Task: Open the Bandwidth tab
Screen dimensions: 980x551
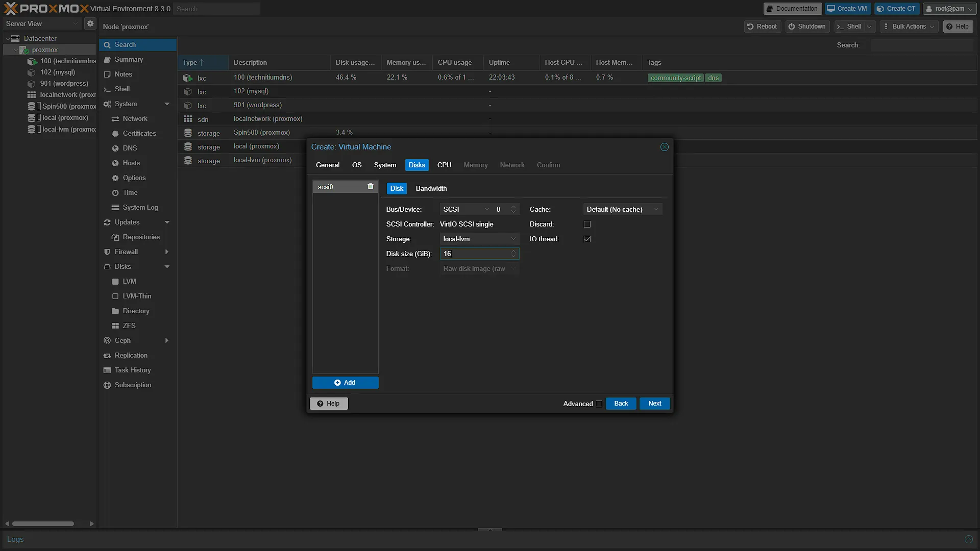Action: (x=431, y=188)
